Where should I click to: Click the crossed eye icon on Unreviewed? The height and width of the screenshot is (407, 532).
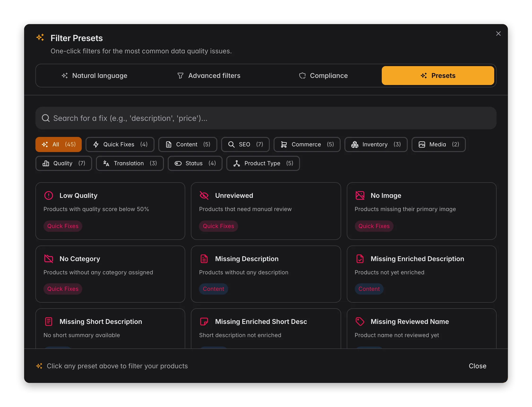tap(204, 195)
